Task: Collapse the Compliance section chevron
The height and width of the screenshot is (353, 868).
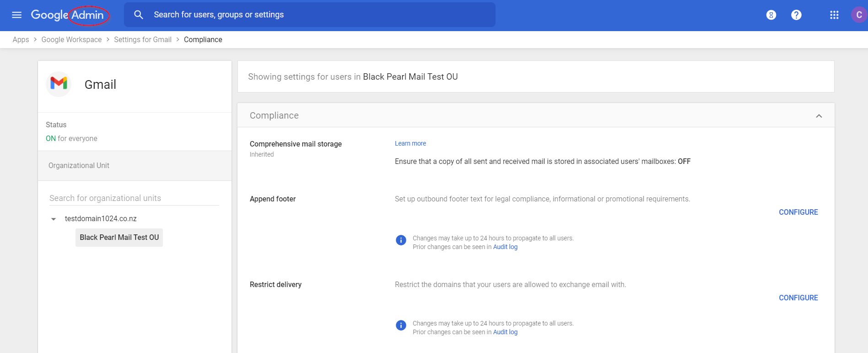Action: [819, 116]
